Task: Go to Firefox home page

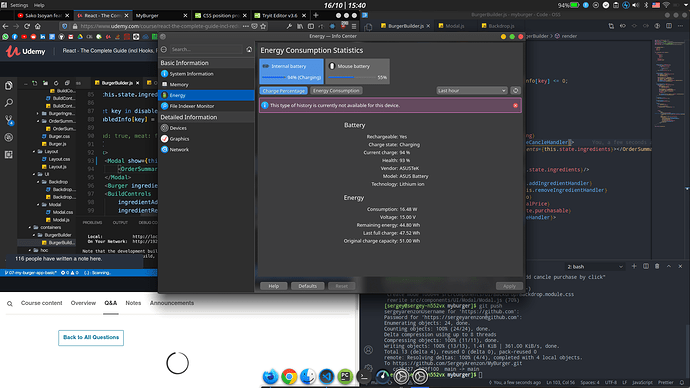Action: tap(38, 26)
